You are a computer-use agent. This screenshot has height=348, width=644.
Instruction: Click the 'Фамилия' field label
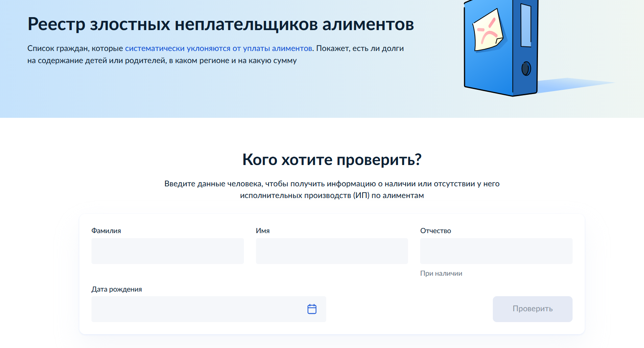coord(106,231)
